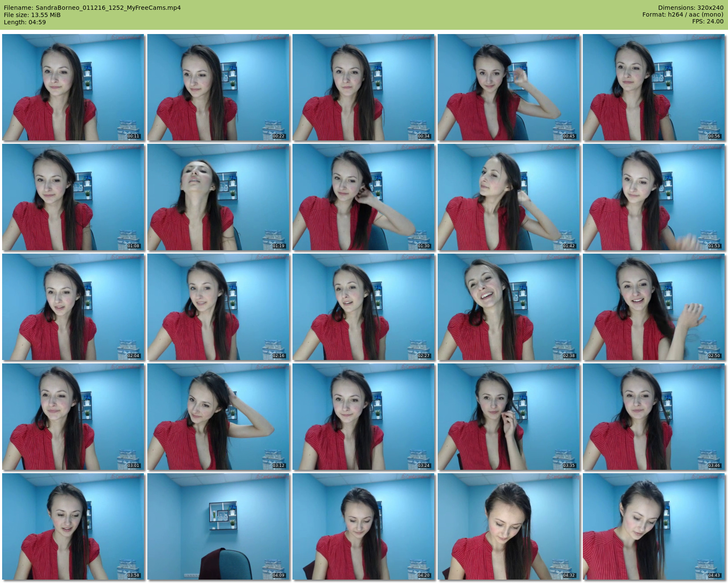Click the frame at 02:16
This screenshot has height=583, width=728.
218,307
